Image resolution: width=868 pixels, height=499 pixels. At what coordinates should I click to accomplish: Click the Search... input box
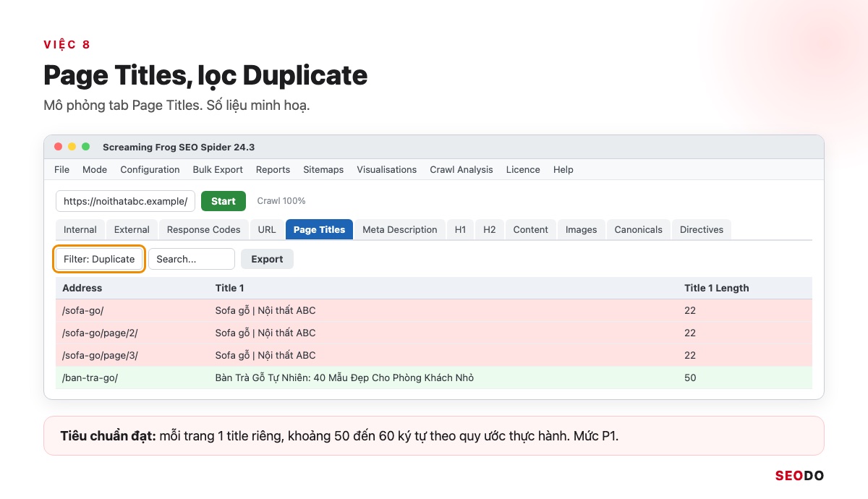point(192,259)
